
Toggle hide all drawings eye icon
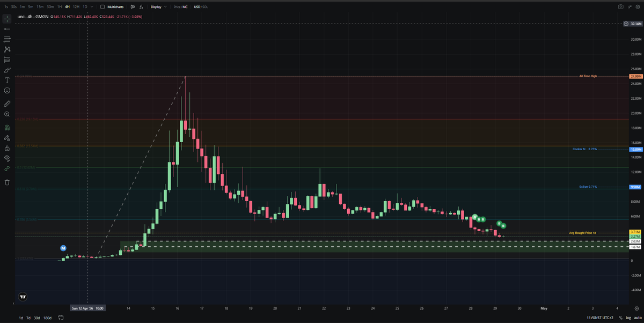[7, 158]
